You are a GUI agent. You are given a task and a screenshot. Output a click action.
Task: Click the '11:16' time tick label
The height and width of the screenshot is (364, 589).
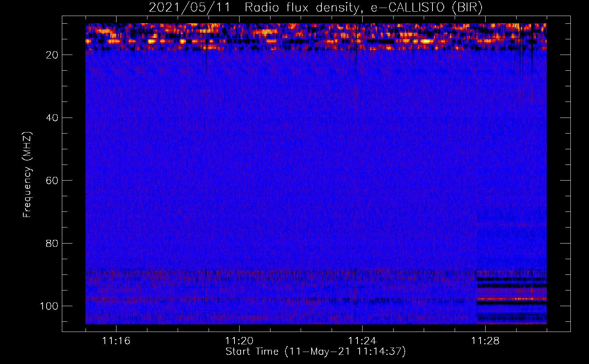pyautogui.click(x=116, y=341)
